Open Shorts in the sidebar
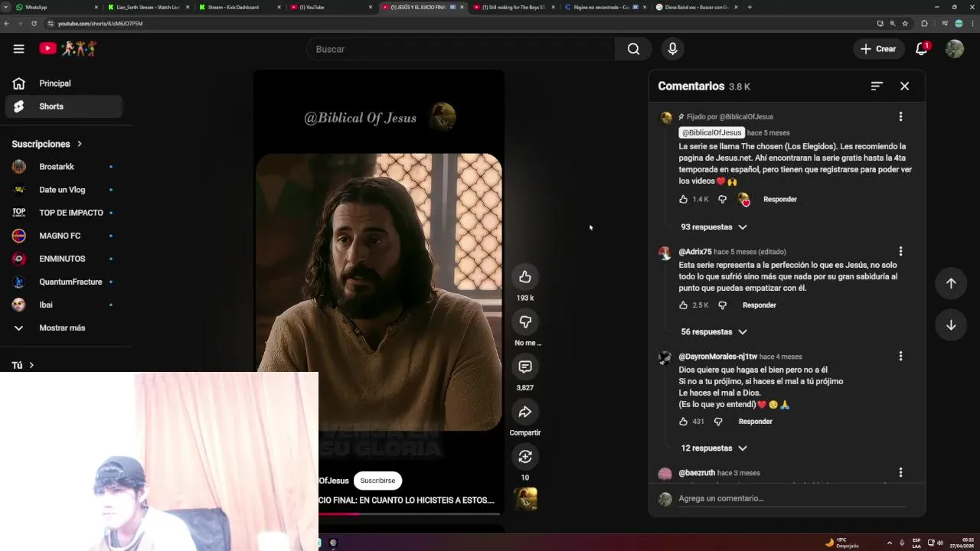 coord(64,106)
